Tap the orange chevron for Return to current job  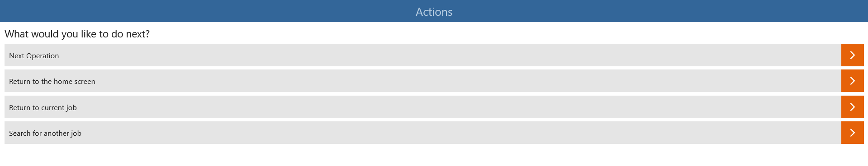852,107
